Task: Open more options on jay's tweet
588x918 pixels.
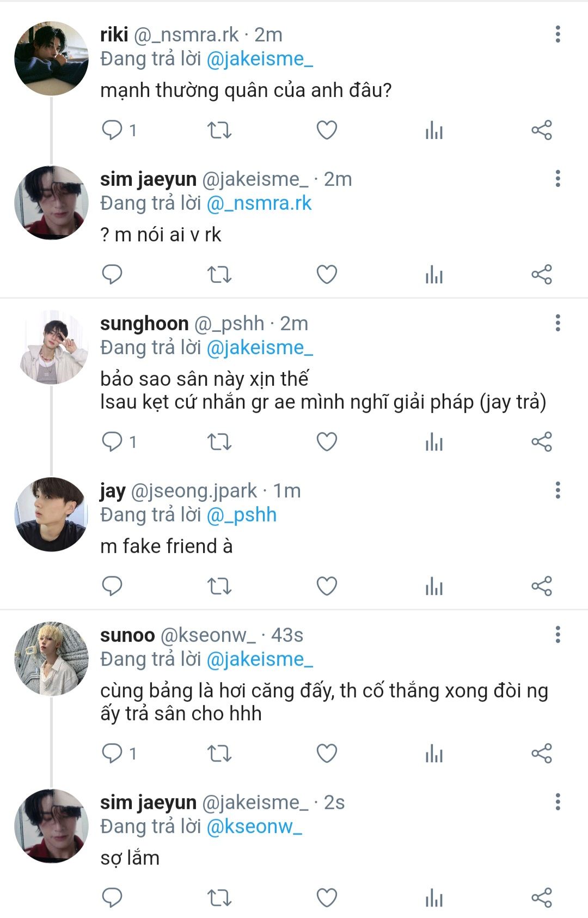Action: (x=558, y=490)
